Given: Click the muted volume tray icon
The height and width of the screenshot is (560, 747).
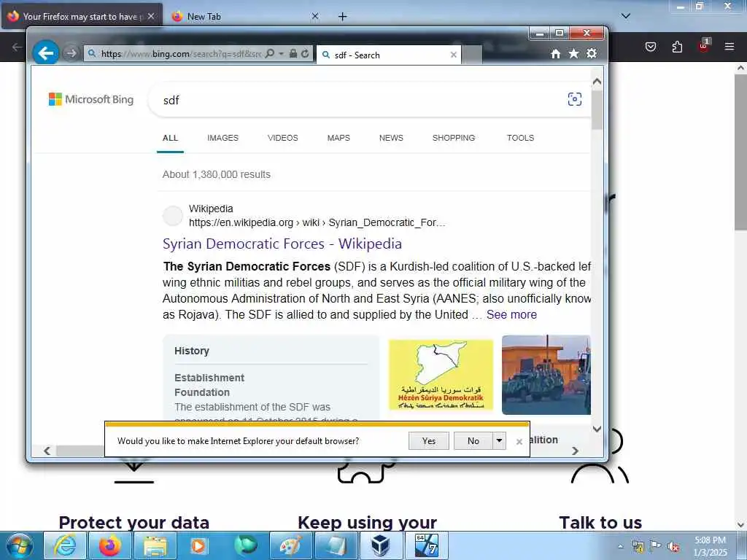Looking at the screenshot, I should click(x=673, y=547).
